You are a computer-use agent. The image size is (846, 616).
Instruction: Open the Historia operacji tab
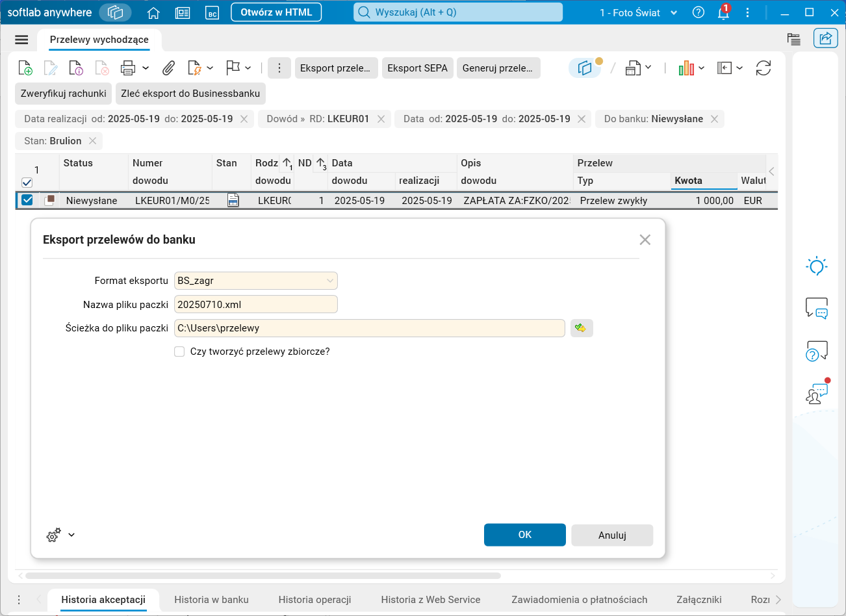(314, 600)
